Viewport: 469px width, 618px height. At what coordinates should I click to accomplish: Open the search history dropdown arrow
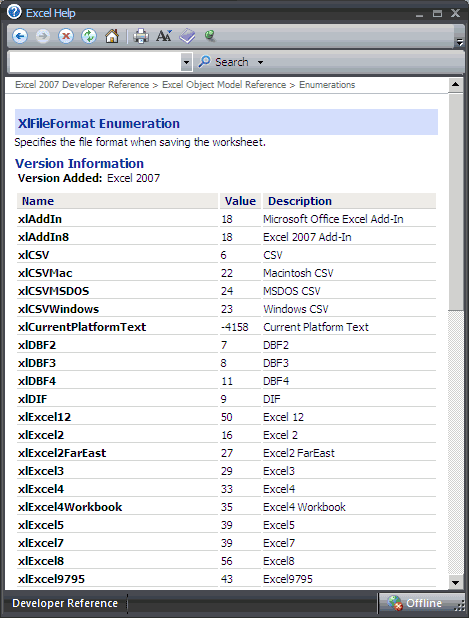tap(186, 62)
